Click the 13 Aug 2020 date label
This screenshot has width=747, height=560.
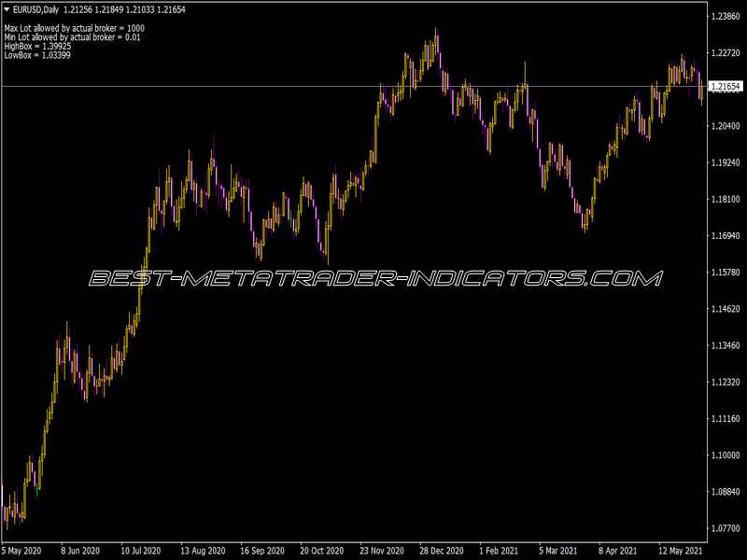[x=203, y=551]
